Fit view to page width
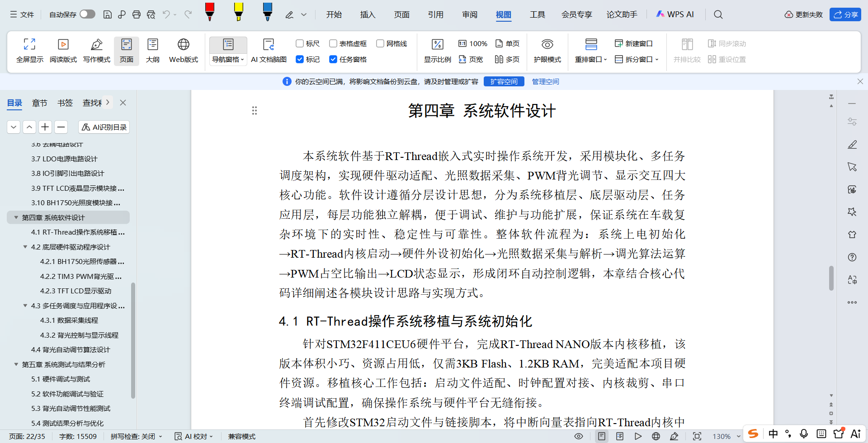Viewport: 868px width, 443px height. [x=471, y=59]
